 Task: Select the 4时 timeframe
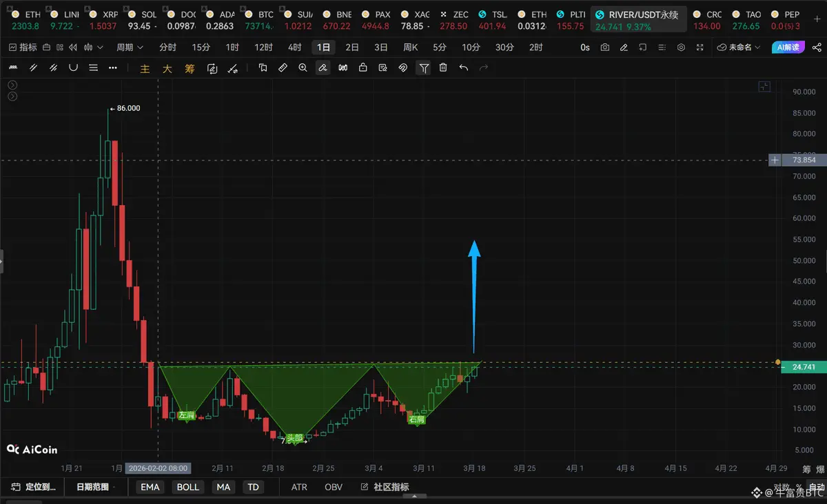click(x=294, y=48)
